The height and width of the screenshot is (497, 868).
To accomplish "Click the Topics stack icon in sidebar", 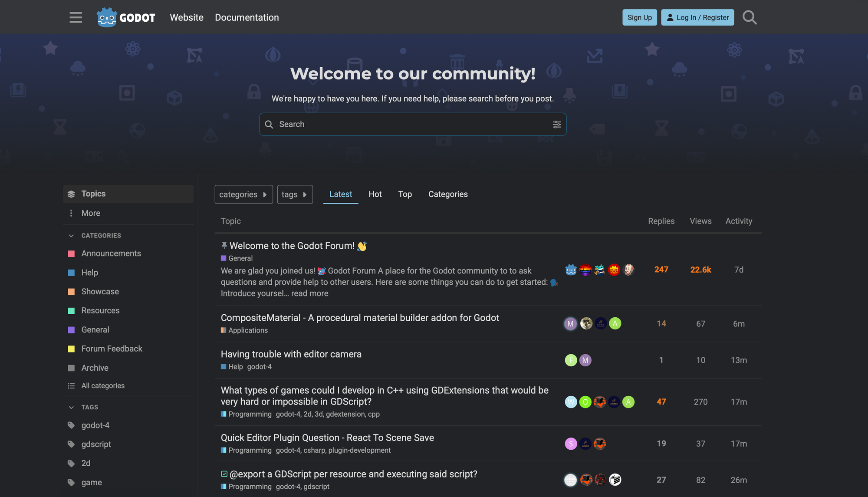I will point(71,194).
